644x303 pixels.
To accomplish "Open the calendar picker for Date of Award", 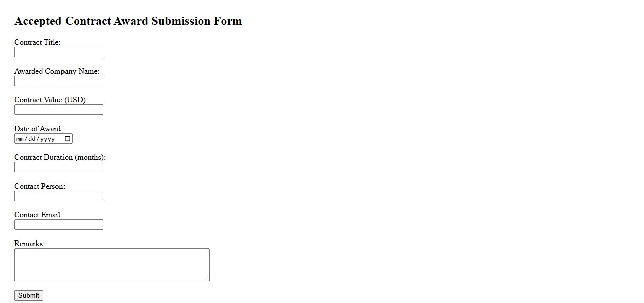I will [x=68, y=139].
